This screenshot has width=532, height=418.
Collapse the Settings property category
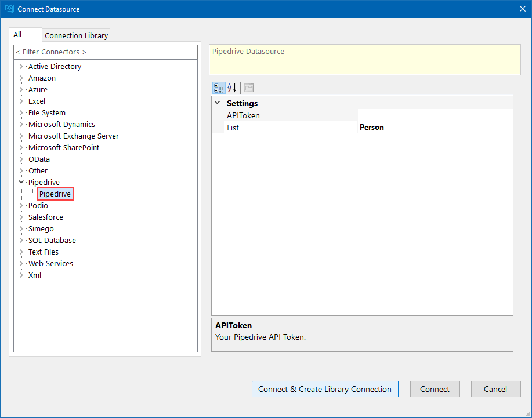[x=218, y=103]
